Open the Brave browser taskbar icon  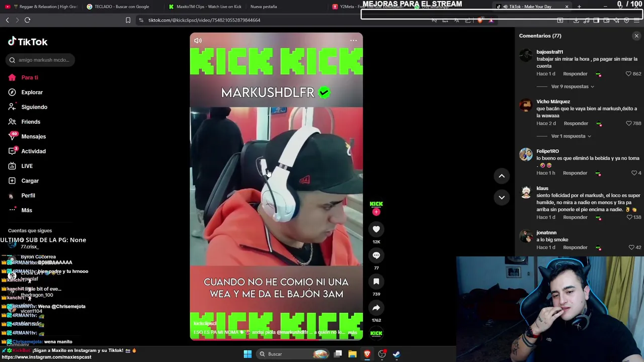pyautogui.click(x=367, y=354)
